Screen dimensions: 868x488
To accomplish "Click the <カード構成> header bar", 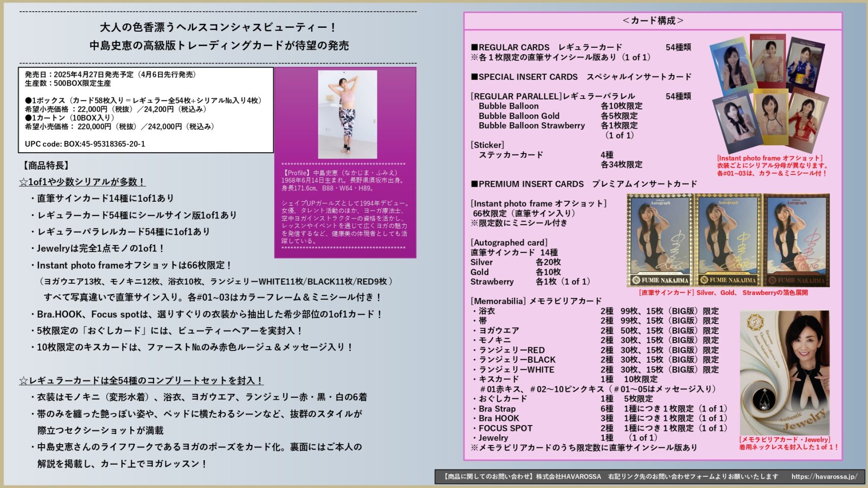I will [x=652, y=20].
